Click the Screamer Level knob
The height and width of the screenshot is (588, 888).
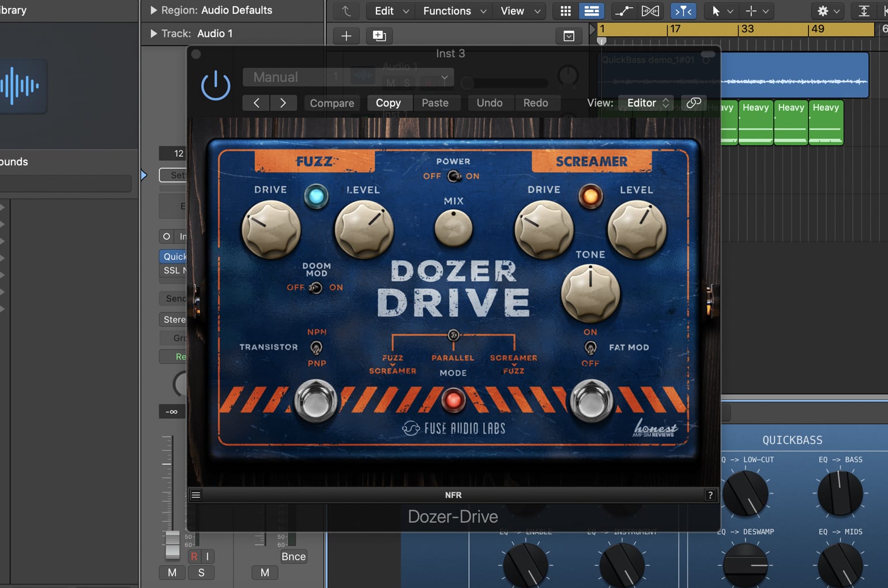pos(637,229)
